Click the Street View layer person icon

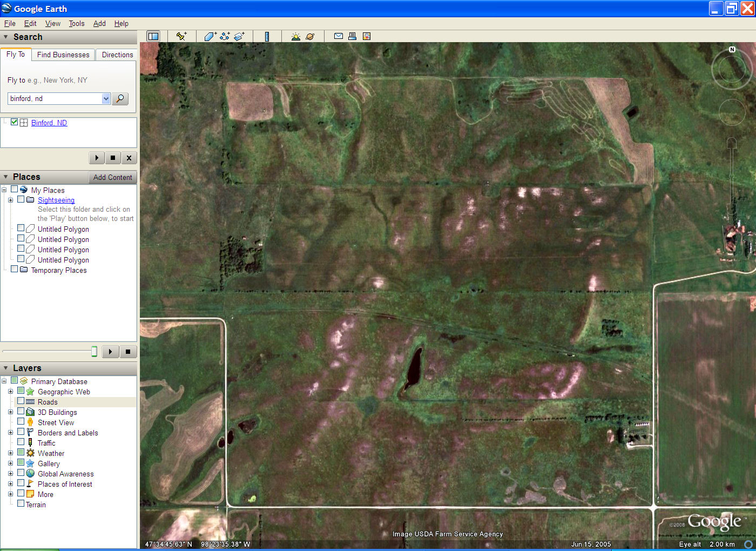(x=30, y=422)
